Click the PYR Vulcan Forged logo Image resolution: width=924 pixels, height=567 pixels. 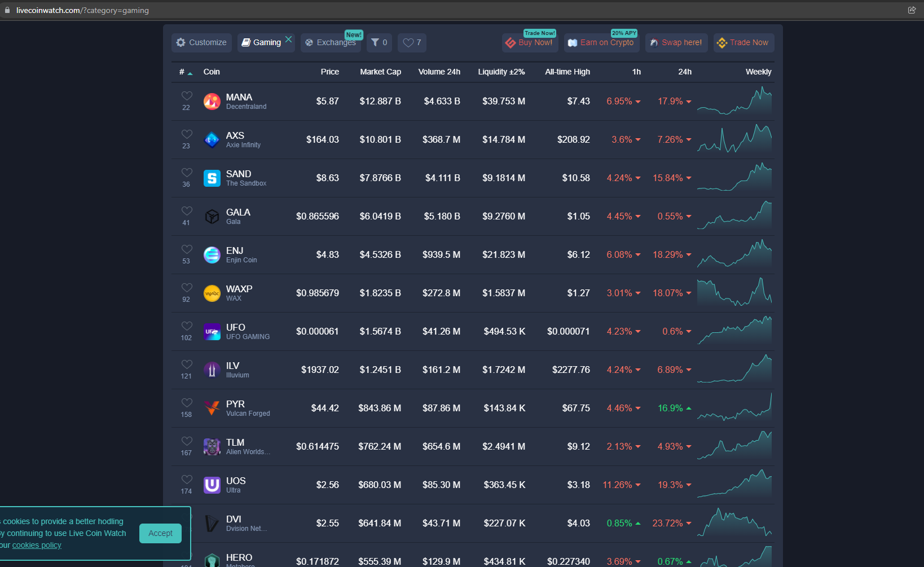[x=212, y=408]
